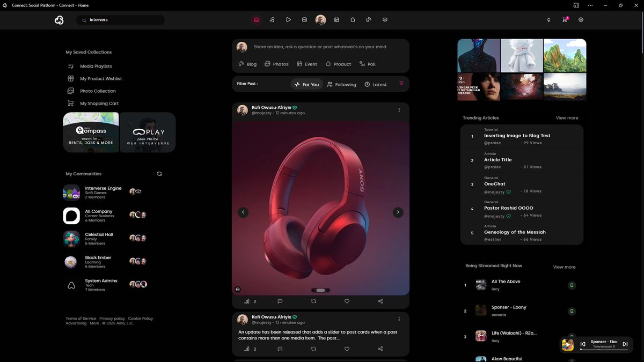The width and height of the screenshot is (644, 362).
Task: View stats on the slider update post
Action: click(x=247, y=349)
